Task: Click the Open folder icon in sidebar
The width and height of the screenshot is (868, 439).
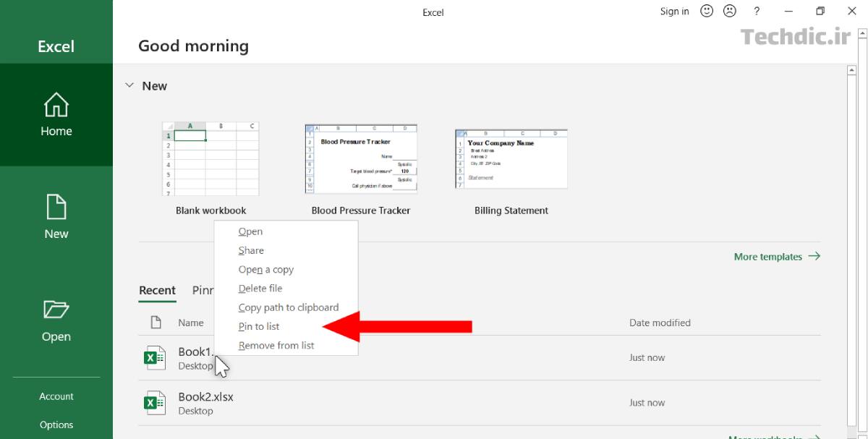Action: click(56, 310)
